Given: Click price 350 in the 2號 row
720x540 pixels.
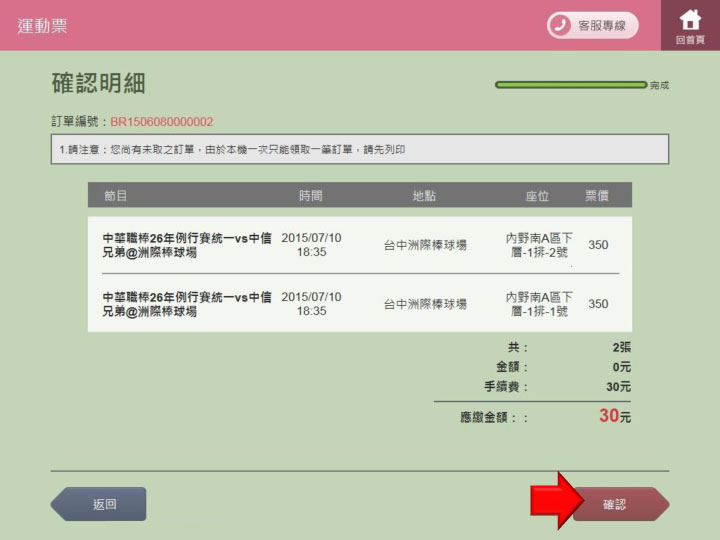Looking at the screenshot, I should click(x=598, y=245).
